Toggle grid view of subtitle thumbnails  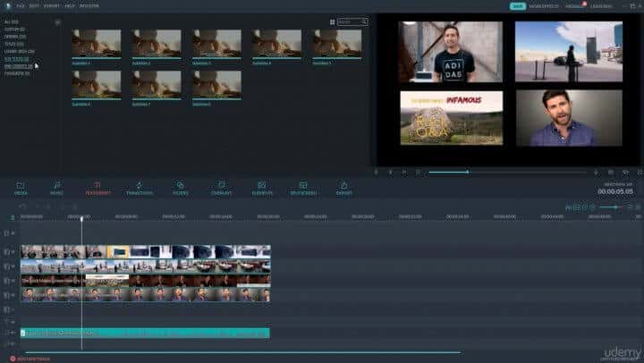[x=332, y=21]
